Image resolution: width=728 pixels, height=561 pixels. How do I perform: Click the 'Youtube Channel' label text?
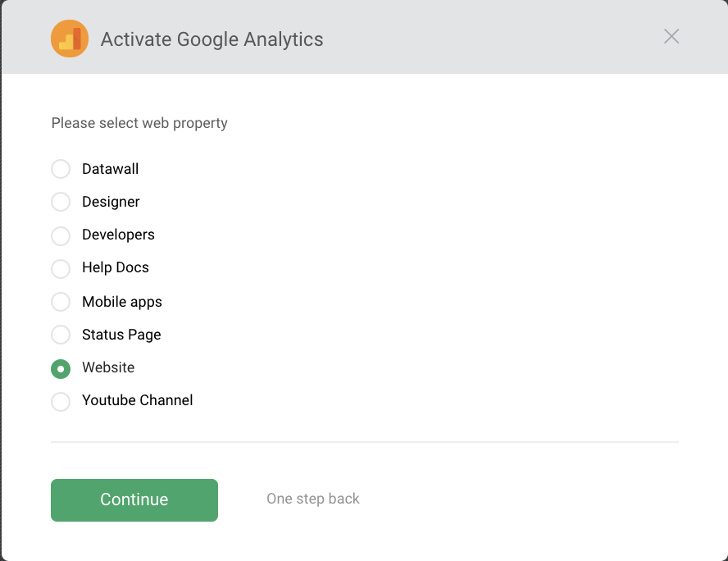pos(138,400)
